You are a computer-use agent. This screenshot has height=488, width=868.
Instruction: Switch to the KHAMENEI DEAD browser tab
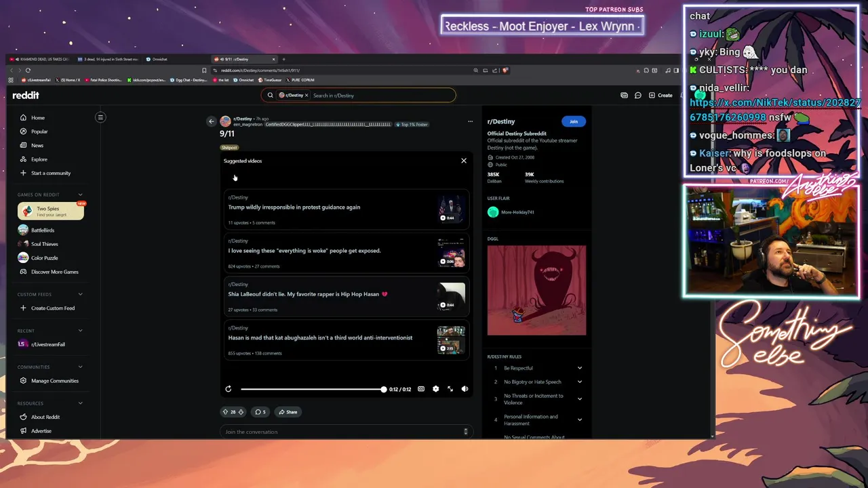(39, 59)
